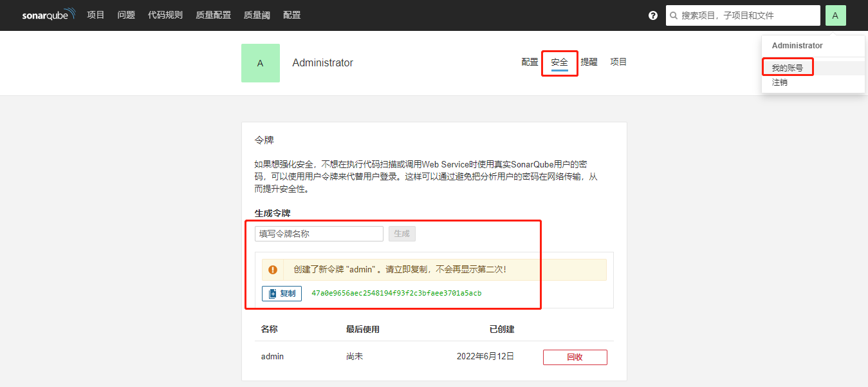Open 质量阈 in top navigation
The width and height of the screenshot is (868, 387).
(x=257, y=15)
